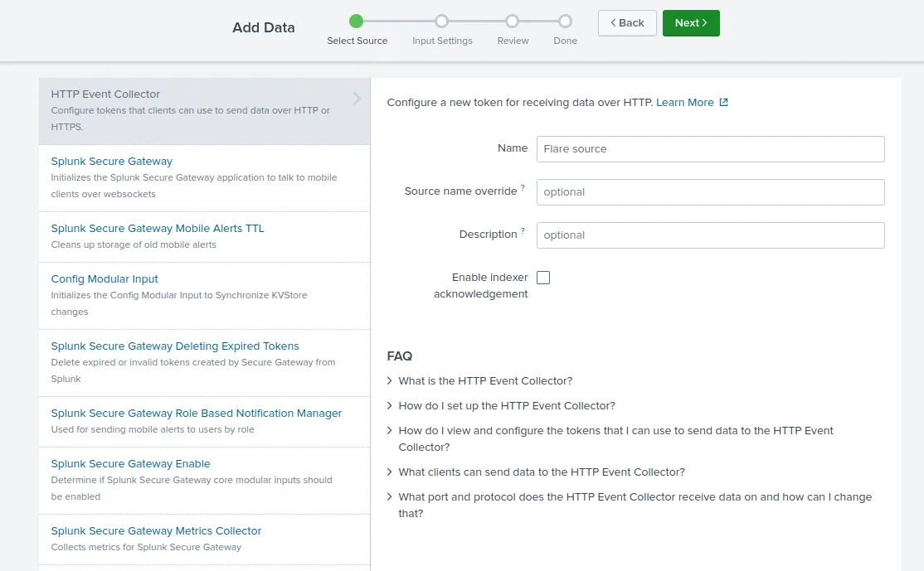This screenshot has height=571, width=924.
Task: Click the Description input field
Action: point(710,235)
